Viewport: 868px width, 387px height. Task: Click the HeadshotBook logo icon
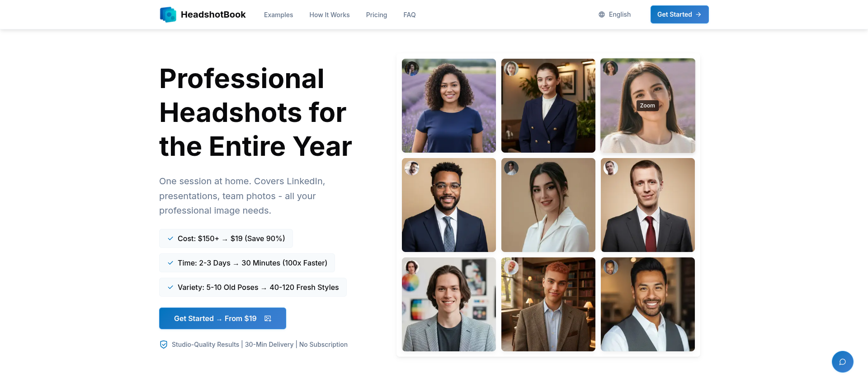pos(168,14)
